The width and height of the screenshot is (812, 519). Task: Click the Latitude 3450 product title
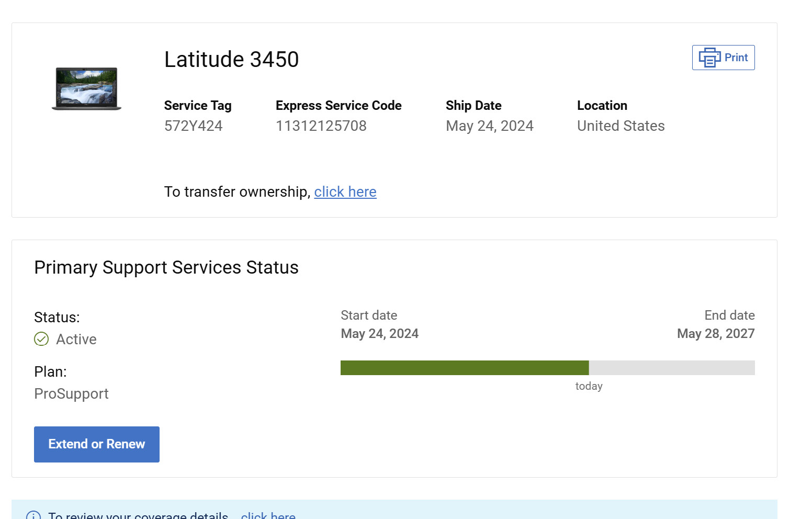(x=232, y=60)
